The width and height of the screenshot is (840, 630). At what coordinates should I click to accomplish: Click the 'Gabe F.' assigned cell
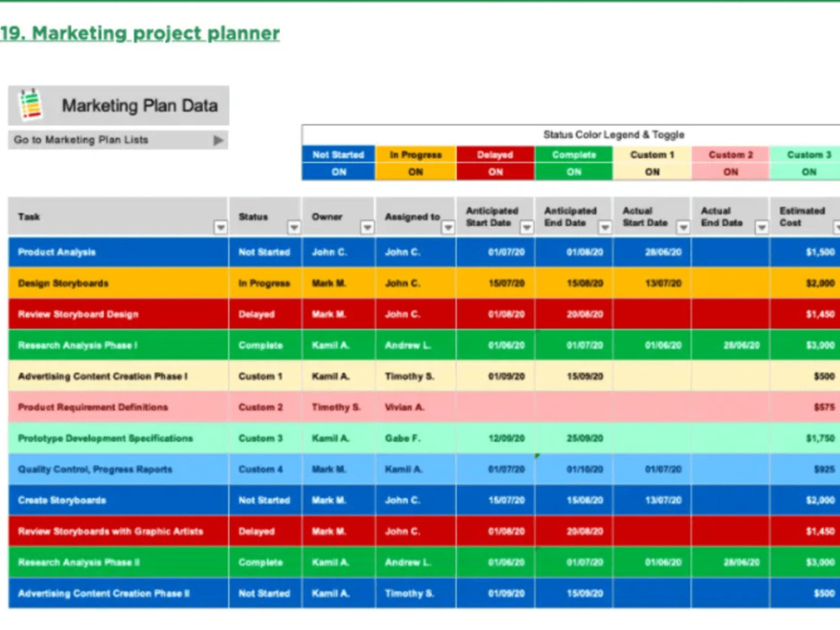pyautogui.click(x=416, y=438)
